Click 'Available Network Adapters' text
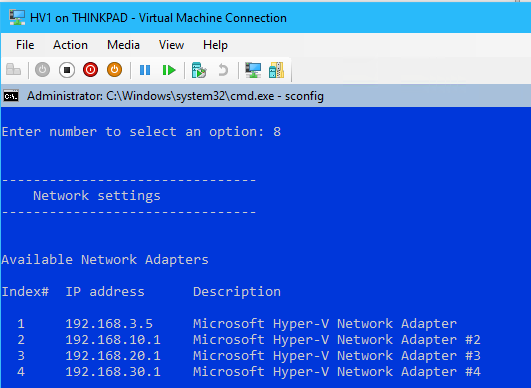Screen dimensions: 531x388 click(x=105, y=259)
